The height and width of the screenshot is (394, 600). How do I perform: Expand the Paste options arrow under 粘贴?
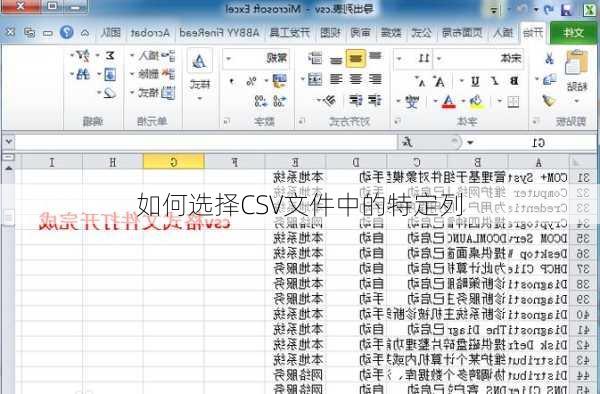(576, 101)
